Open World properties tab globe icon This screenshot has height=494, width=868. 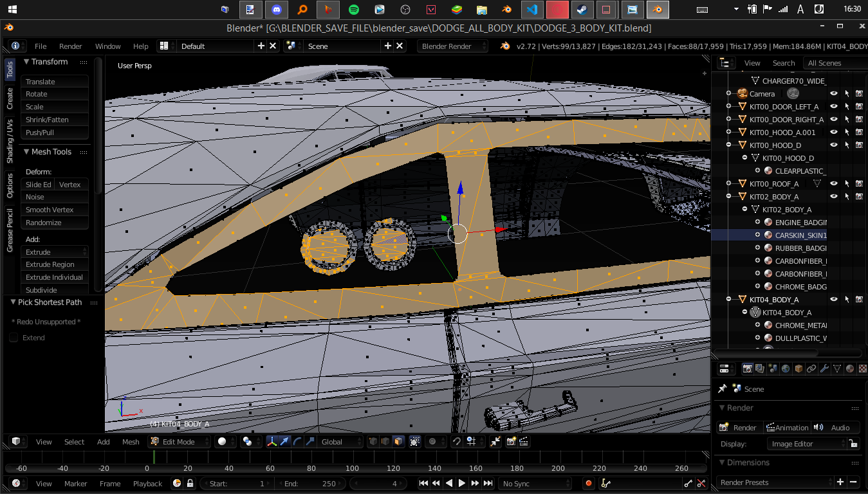pos(786,369)
